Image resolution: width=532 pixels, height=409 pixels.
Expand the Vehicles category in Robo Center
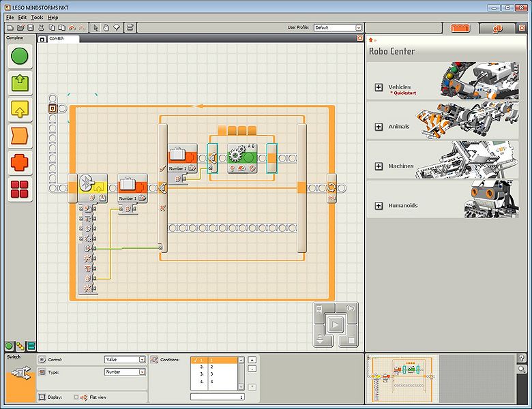coord(378,87)
